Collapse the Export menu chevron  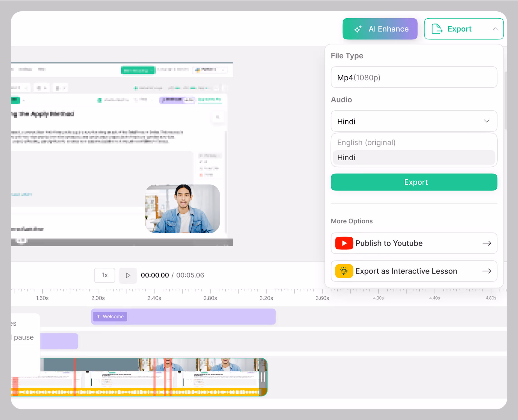(495, 29)
